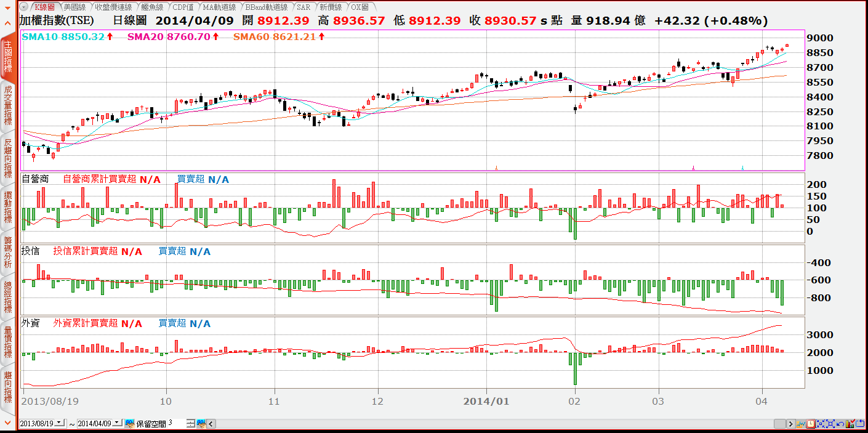The height and width of the screenshot is (433, 868).
Task: Click the sidebar down arrow at the bottom
Action: pos(8,423)
